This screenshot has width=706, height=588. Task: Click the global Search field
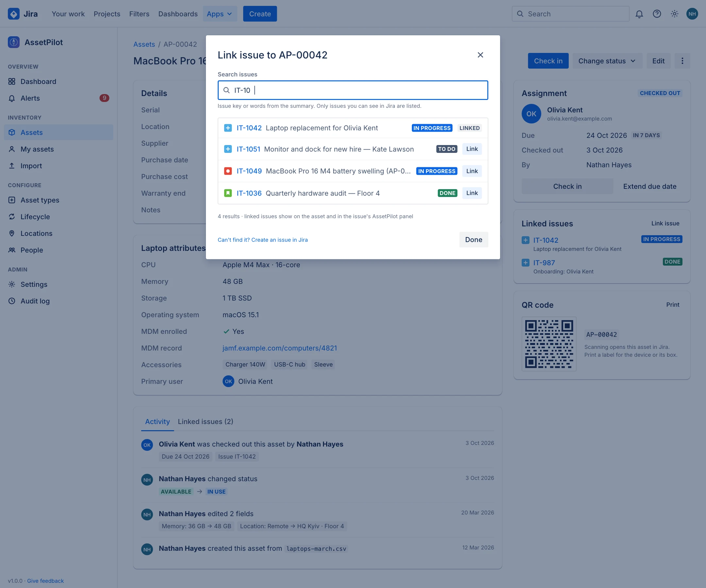[x=570, y=14]
